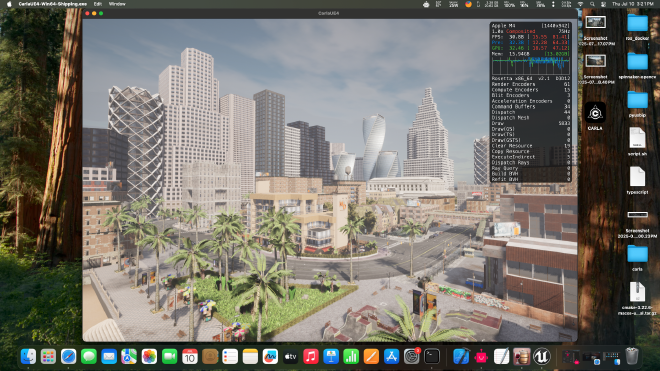This screenshot has width=660, height=371.
Task: Select the spinnaker-opencv folder on the desktop
Action: click(x=637, y=61)
